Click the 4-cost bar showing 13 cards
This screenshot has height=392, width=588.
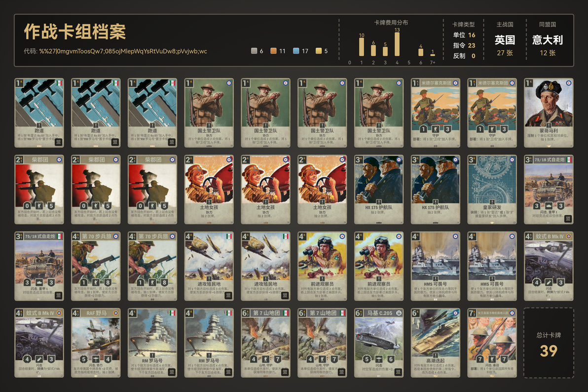397,44
